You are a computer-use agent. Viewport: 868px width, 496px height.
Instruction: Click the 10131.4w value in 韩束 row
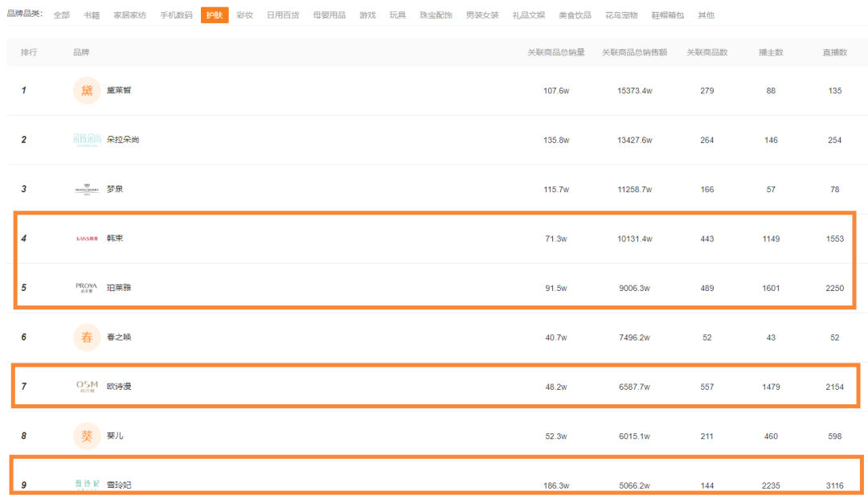634,239
